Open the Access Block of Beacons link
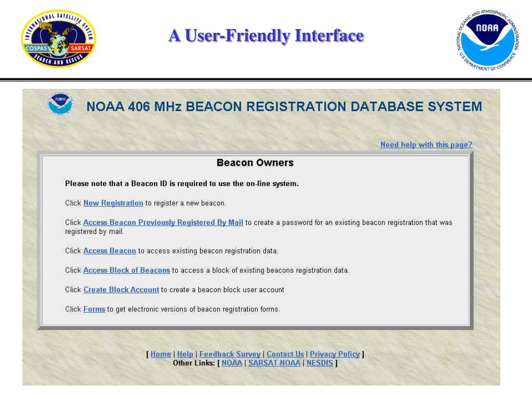The image size is (532, 399). (x=127, y=270)
